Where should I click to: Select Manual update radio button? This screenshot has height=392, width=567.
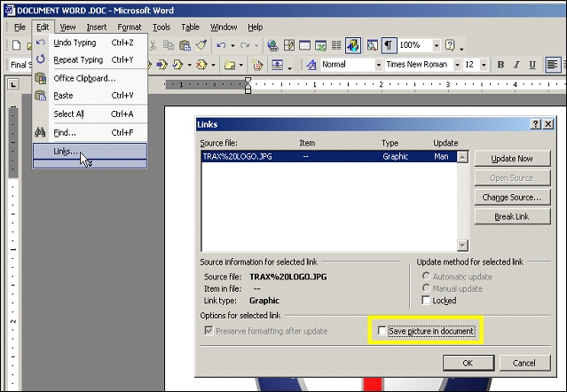pyautogui.click(x=426, y=288)
